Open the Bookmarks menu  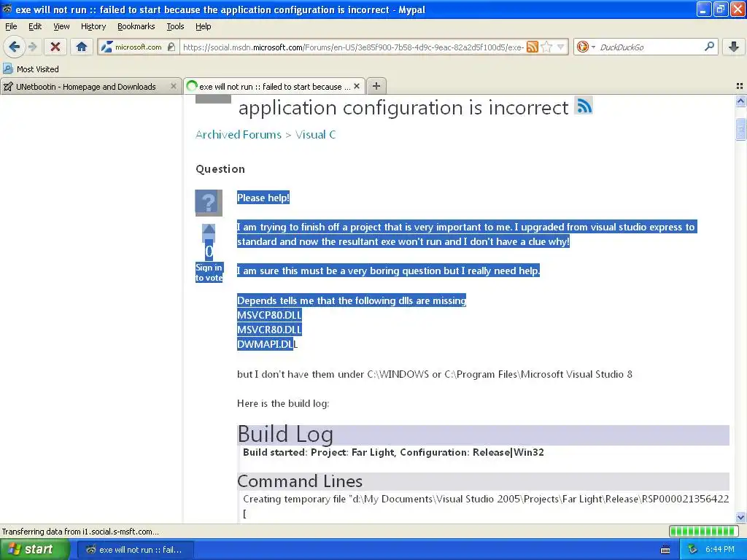pos(136,26)
